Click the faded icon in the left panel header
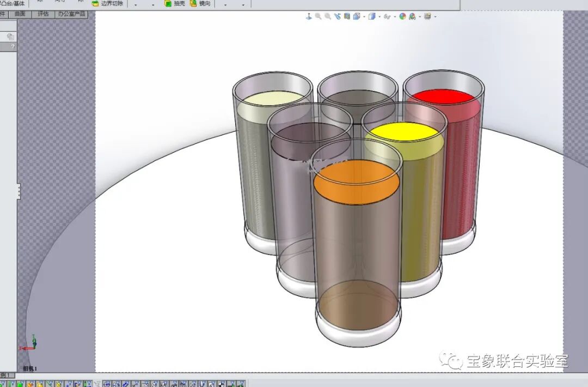The width and height of the screenshot is (588, 387). tap(10, 37)
